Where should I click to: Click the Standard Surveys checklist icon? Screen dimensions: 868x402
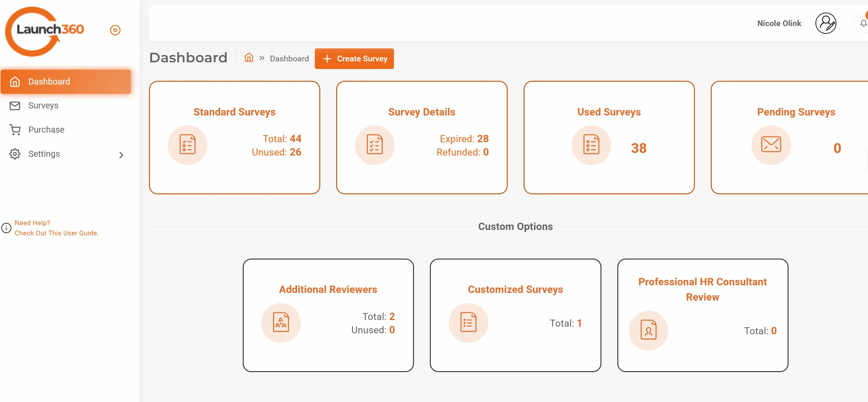(x=187, y=145)
